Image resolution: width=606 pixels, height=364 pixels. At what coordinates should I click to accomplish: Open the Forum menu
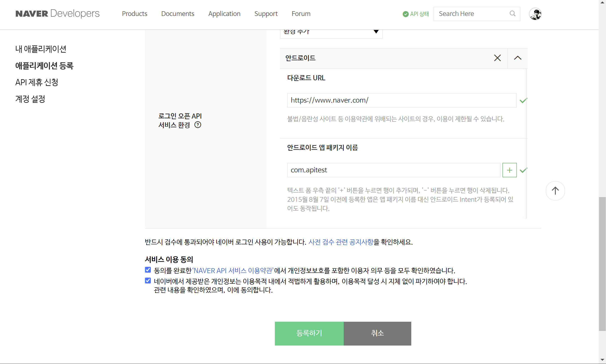click(x=301, y=14)
